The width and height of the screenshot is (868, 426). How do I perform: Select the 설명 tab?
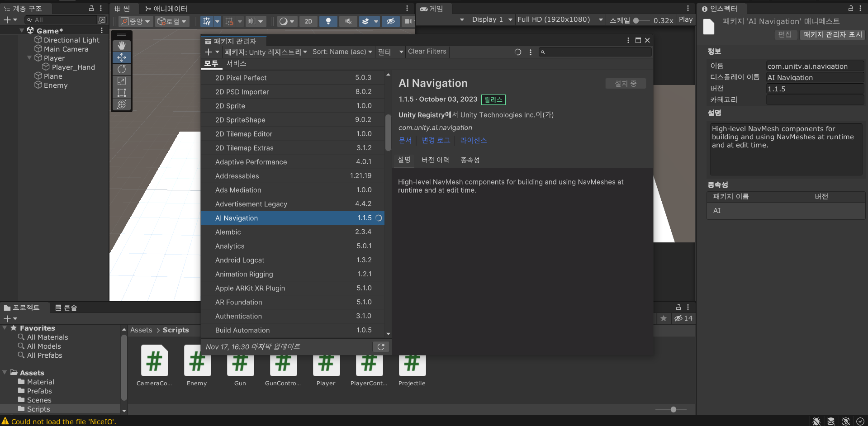[404, 160]
